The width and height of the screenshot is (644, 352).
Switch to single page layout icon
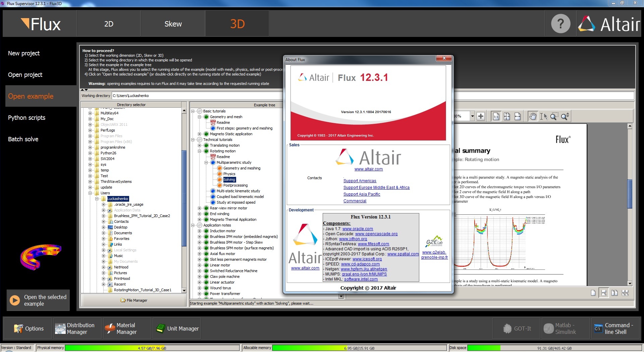[593, 293]
